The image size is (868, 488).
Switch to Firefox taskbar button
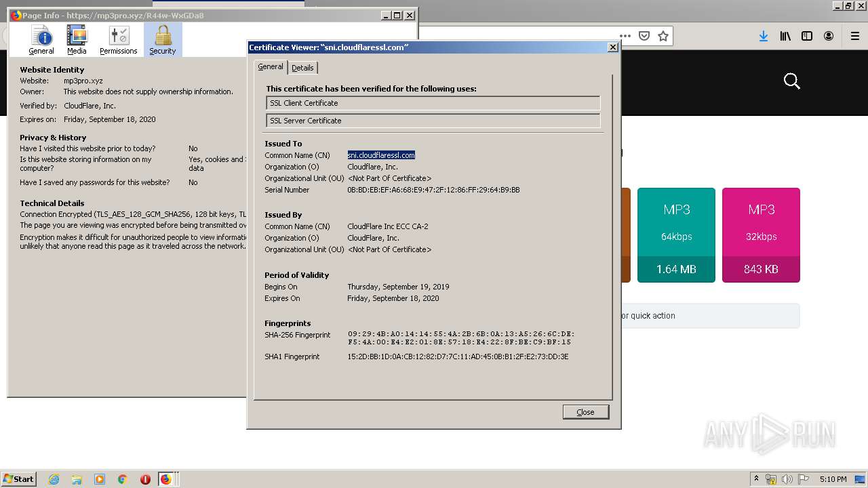point(167,479)
